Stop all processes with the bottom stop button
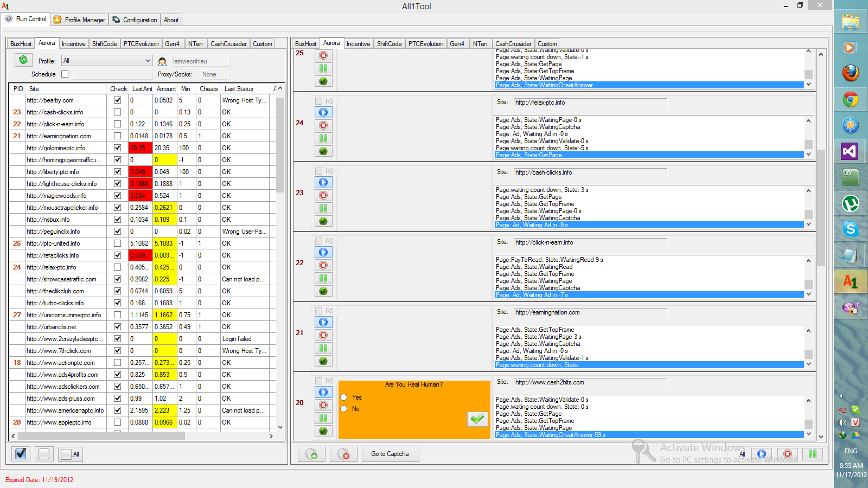Screen dimensions: 868x488 coord(787,454)
